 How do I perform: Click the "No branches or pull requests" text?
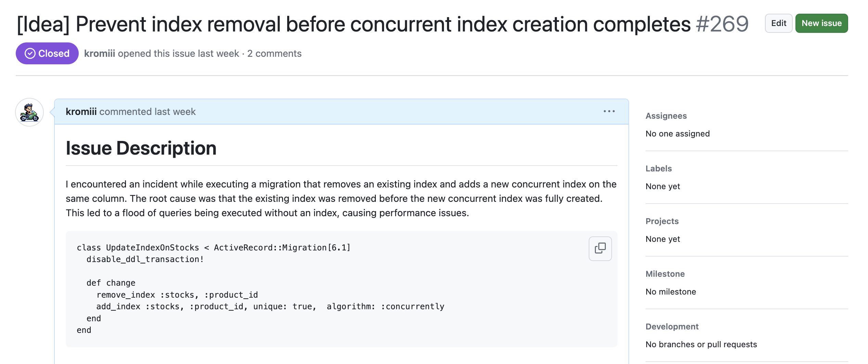[x=701, y=344]
